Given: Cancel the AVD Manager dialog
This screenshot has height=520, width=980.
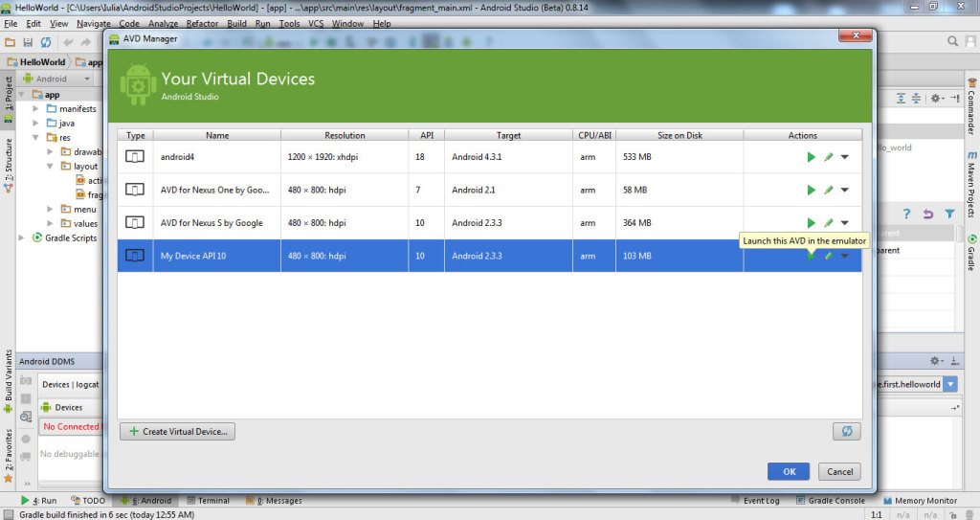Looking at the screenshot, I should pyautogui.click(x=839, y=471).
